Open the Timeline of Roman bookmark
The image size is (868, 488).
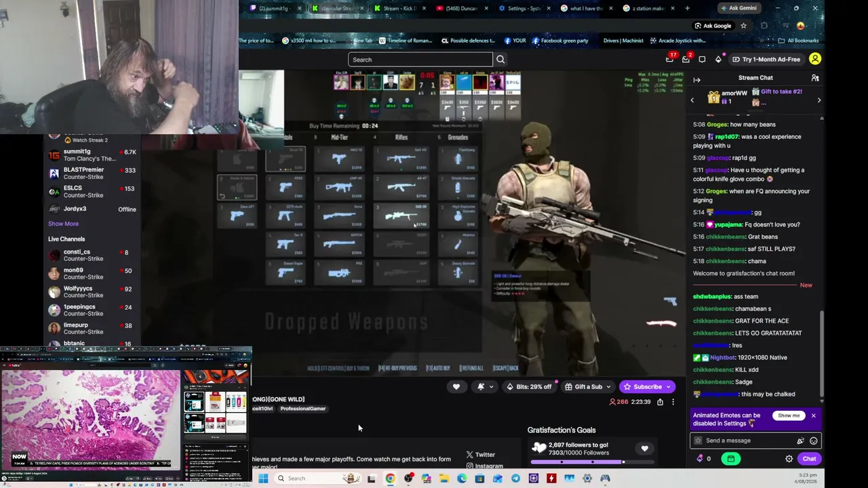[x=406, y=41]
